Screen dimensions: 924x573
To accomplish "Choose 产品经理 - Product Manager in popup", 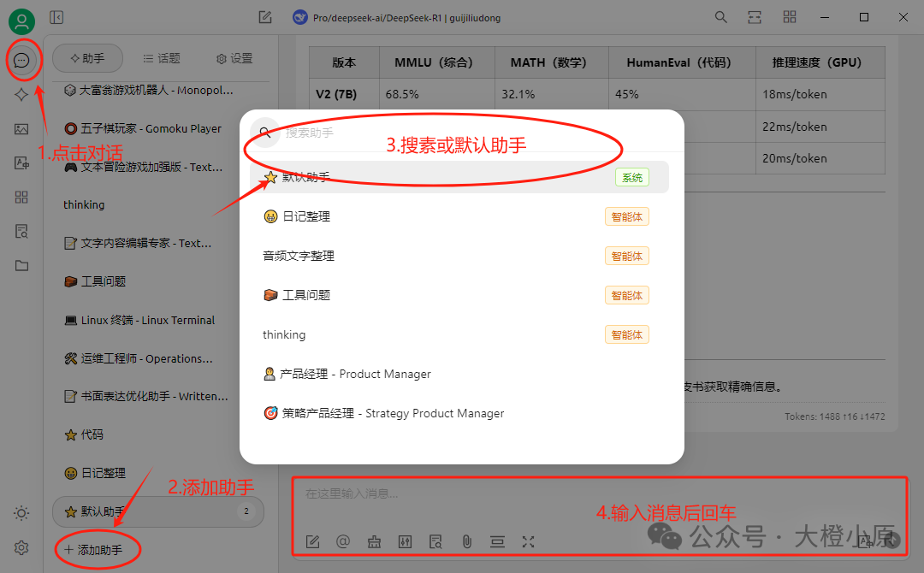I will tap(459, 374).
